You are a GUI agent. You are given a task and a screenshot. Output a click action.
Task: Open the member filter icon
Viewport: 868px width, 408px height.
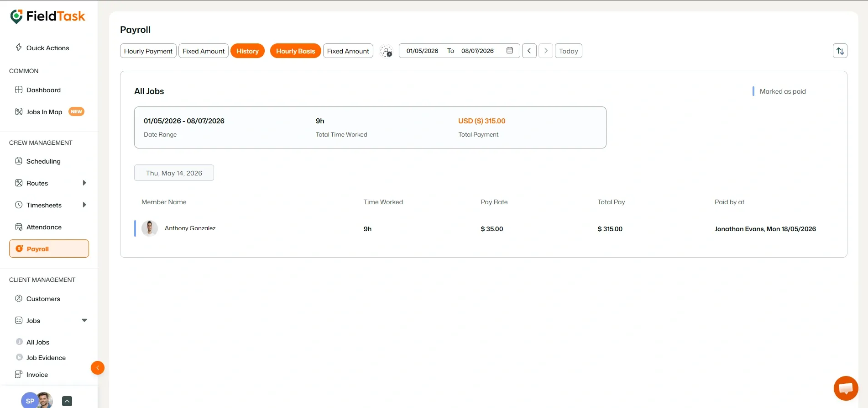pos(386,51)
